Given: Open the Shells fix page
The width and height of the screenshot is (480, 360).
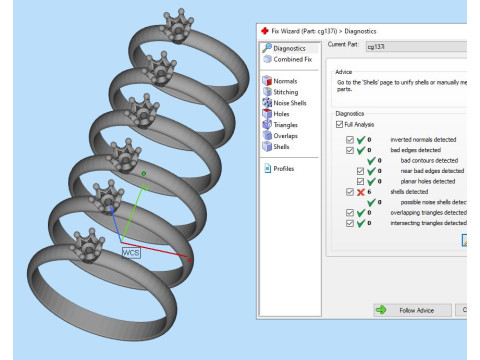Looking at the screenshot, I should 276,147.
